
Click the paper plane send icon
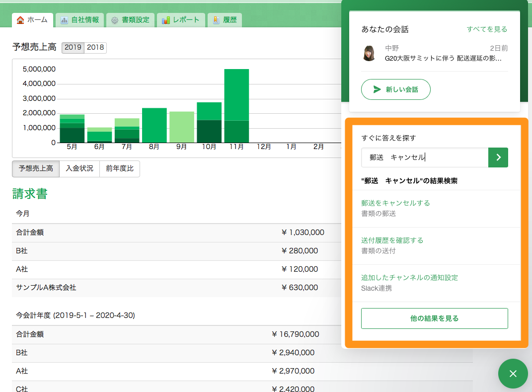click(x=377, y=89)
